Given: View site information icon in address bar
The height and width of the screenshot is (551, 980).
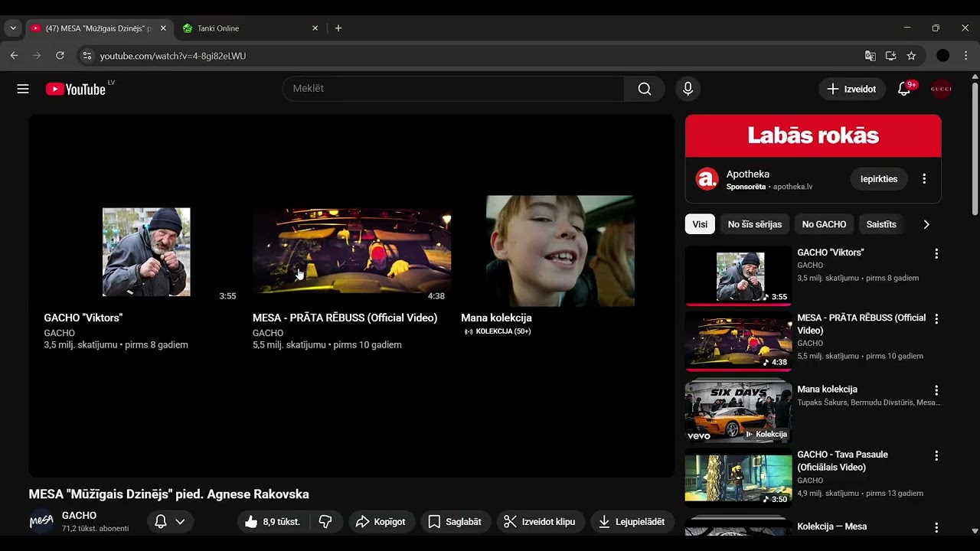Looking at the screenshot, I should tap(87, 56).
